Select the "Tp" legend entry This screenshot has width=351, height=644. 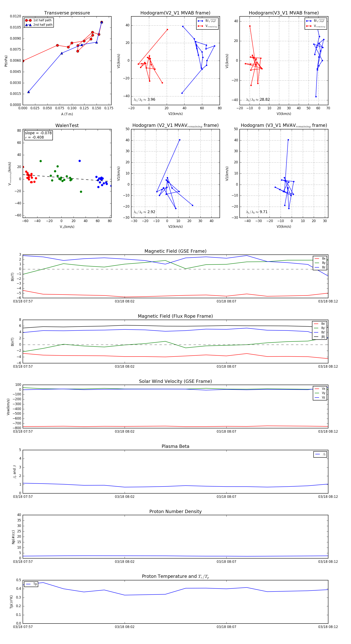tap(31, 584)
